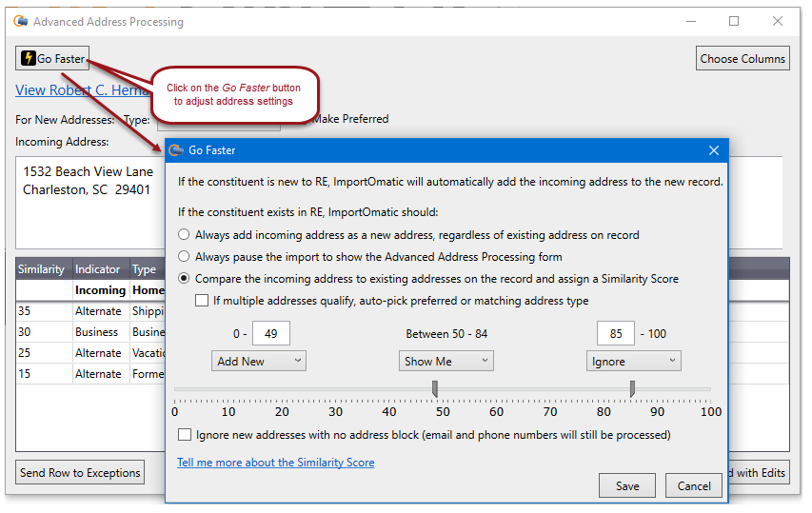Image resolution: width=812 pixels, height=513 pixels.
Task: Click the Between 50 - 84 label
Action: 446,334
